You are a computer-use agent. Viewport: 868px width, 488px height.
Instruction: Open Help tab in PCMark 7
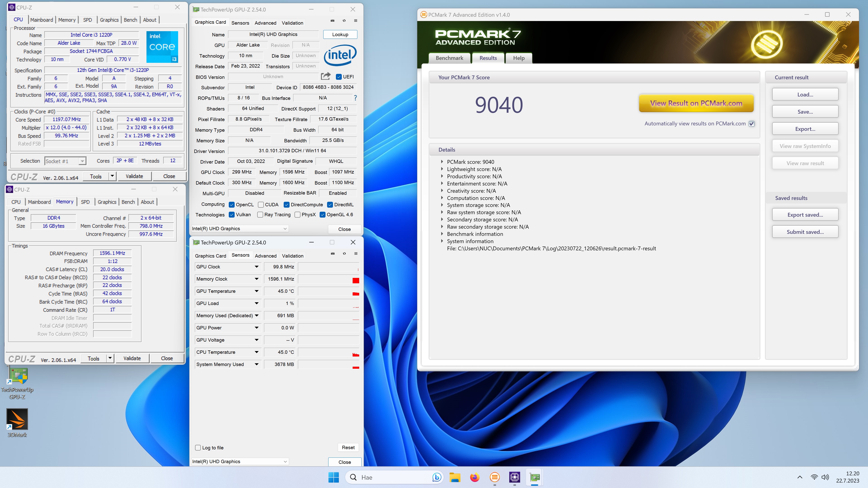(x=519, y=58)
